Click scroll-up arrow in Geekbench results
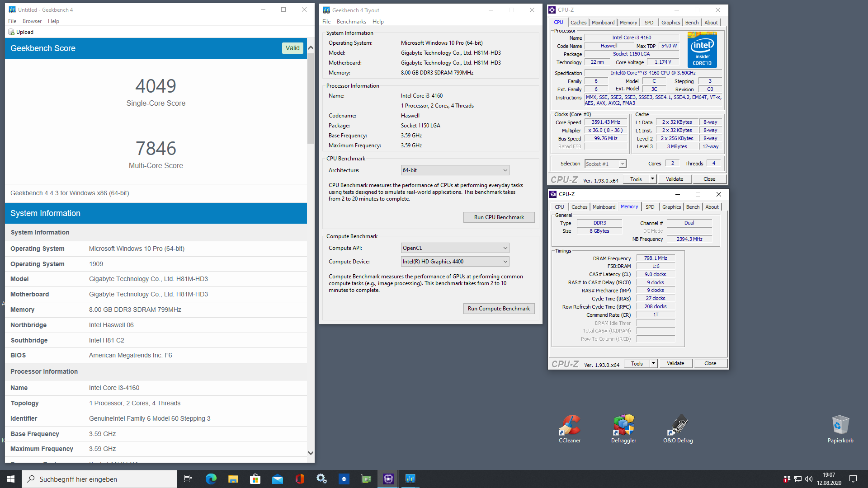The image size is (868, 488). coord(311,47)
